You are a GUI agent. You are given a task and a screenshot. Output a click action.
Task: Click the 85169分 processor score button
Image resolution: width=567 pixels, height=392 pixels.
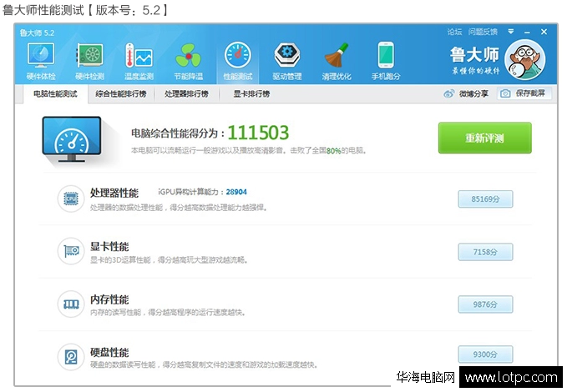pos(485,199)
